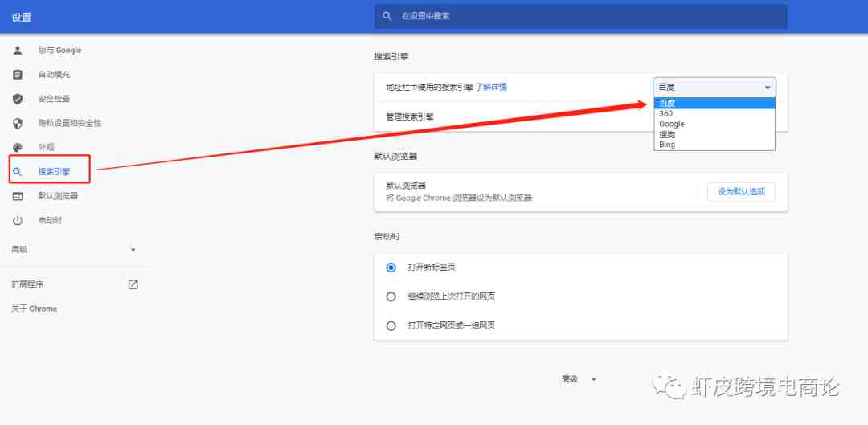Click the arrow beside bottom 高级
This screenshot has width=868, height=425.
(x=593, y=380)
